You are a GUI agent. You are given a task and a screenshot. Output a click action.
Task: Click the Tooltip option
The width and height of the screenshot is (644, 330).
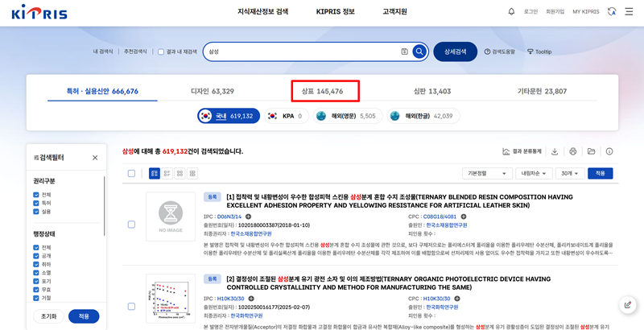click(x=539, y=52)
